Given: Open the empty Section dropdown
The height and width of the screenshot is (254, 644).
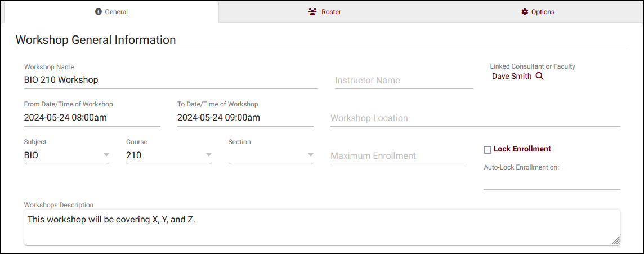Looking at the screenshot, I should 310,155.
